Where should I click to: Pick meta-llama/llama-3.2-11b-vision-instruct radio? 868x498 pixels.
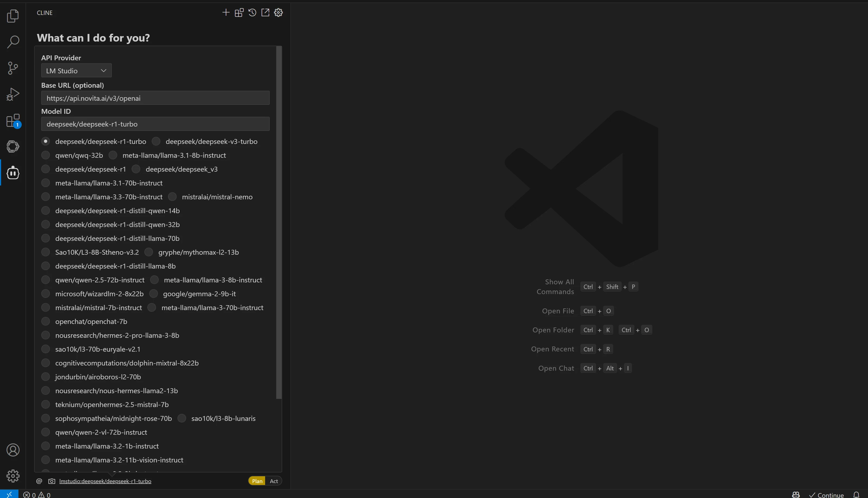[x=46, y=460]
